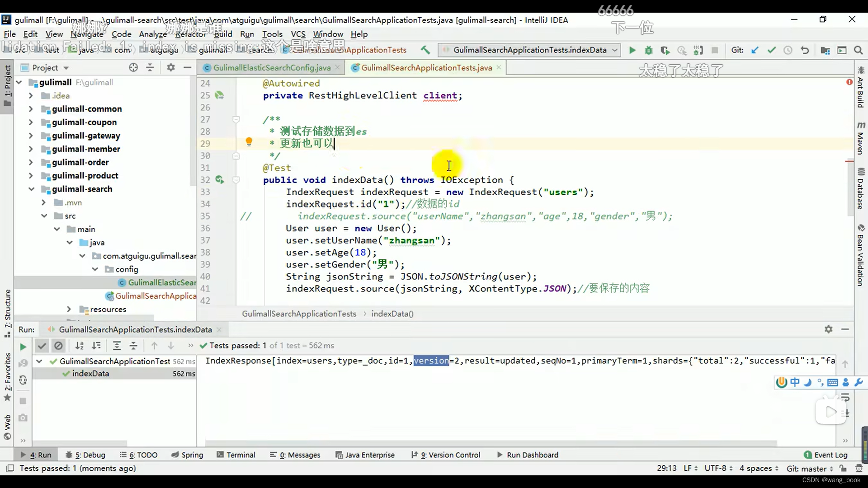Change LF line separator in status bar
Screen dimensions: 868x488
point(690,468)
